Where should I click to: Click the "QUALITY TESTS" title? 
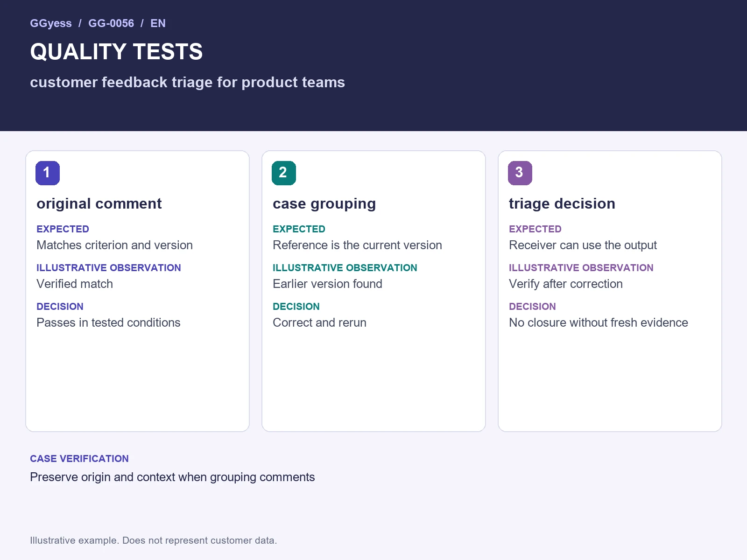(x=116, y=52)
